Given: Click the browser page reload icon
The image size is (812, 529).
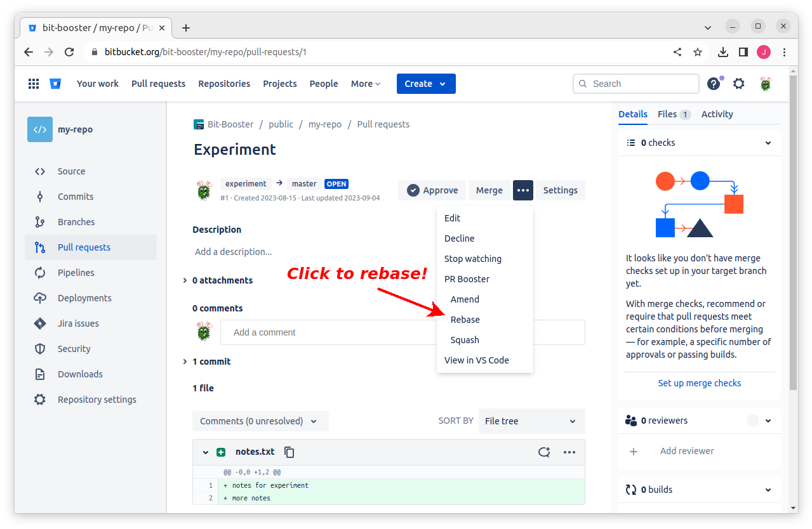Looking at the screenshot, I should click(70, 52).
